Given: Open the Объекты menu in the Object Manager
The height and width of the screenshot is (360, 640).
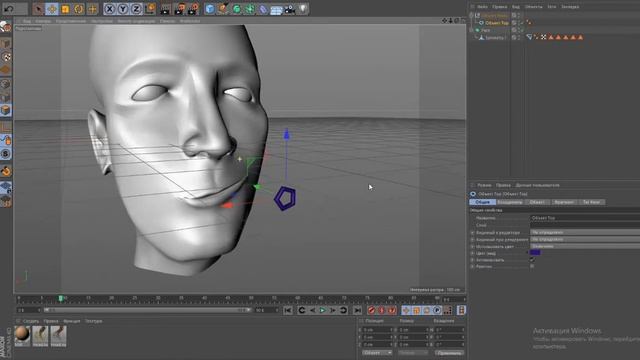Looking at the screenshot, I should pyautogui.click(x=533, y=7).
